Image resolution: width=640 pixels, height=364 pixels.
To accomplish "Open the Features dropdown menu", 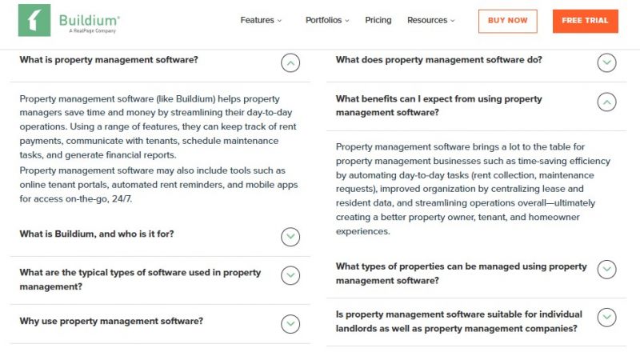I will [x=261, y=21].
